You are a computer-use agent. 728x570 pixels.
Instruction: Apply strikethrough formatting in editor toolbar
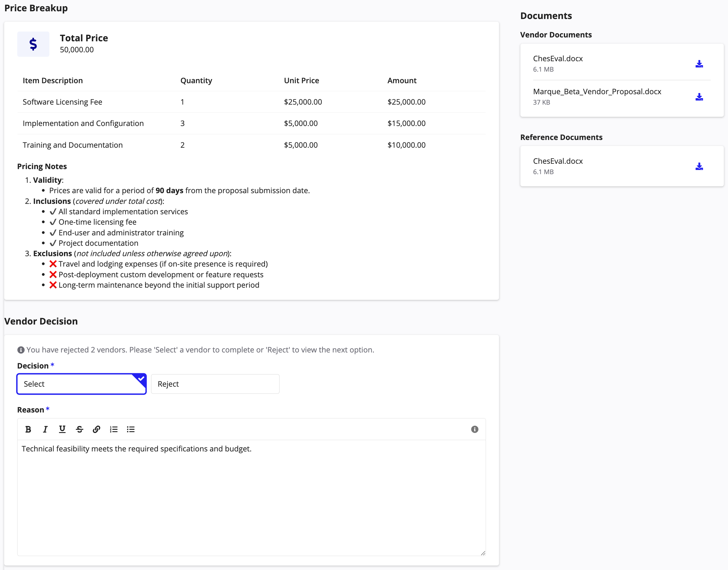[79, 429]
